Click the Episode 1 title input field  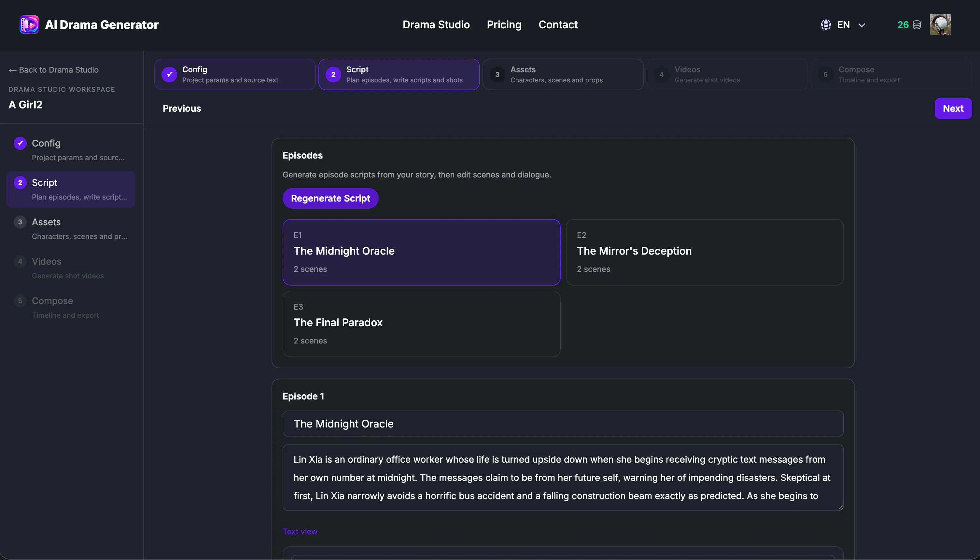pyautogui.click(x=563, y=424)
